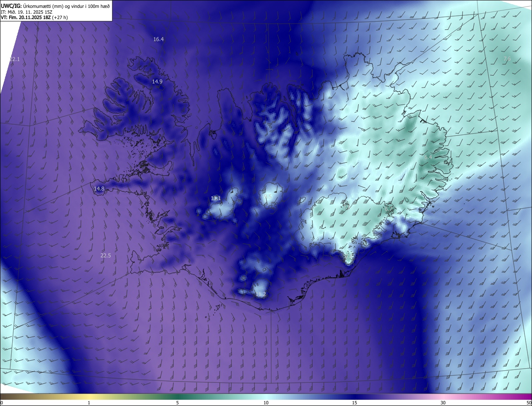
Task: Click the 1 label on the color scale
Action: (89, 403)
